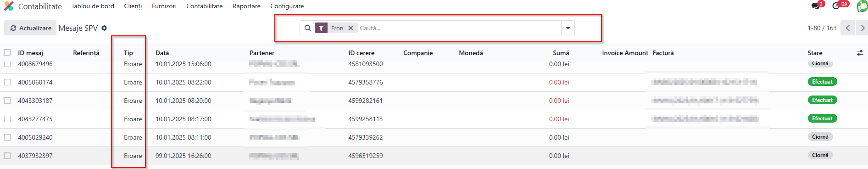
Task: Open message row 4043303187
Action: point(434,101)
